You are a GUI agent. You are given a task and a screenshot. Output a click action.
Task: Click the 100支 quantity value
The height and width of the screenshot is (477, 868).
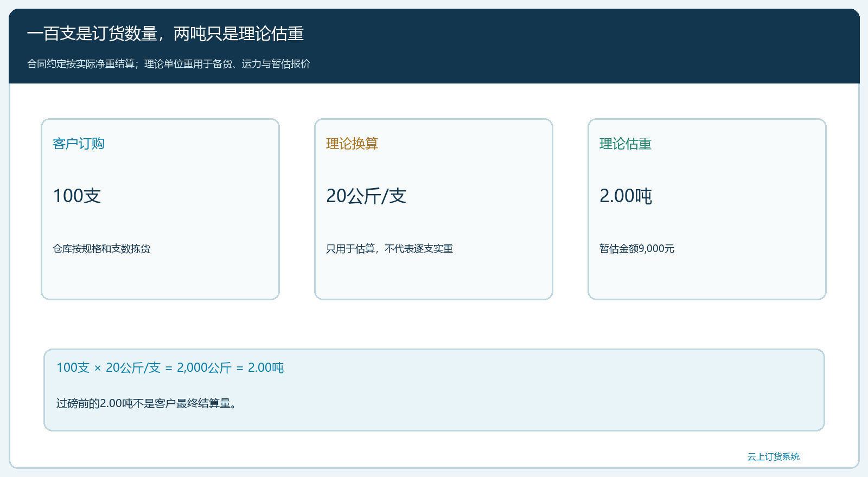(77, 196)
